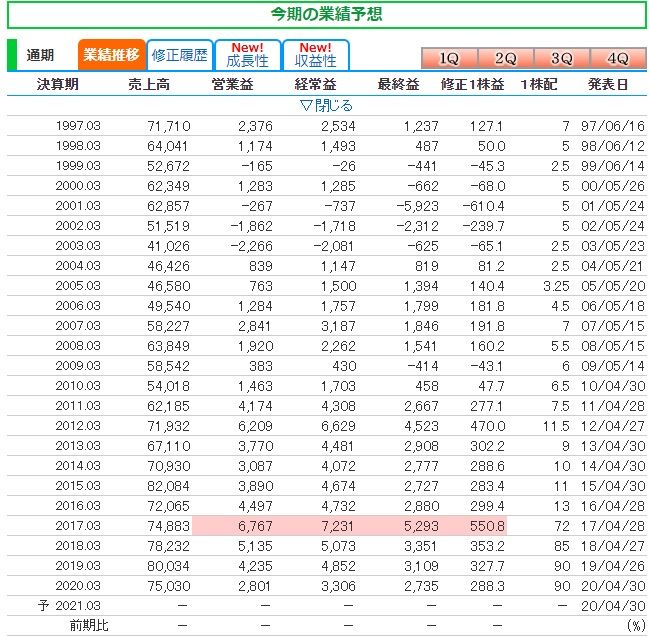
Task: Open the New! 成長性 tab
Action: [246, 55]
